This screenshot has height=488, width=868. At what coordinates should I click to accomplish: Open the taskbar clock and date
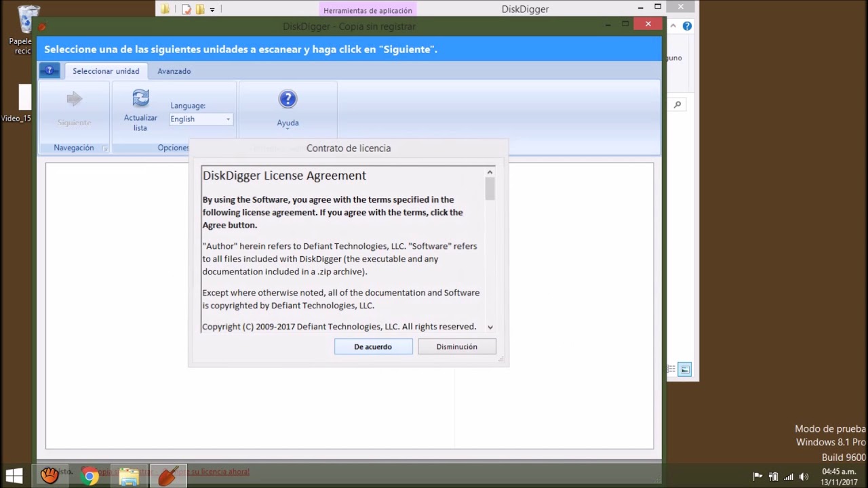(840, 476)
